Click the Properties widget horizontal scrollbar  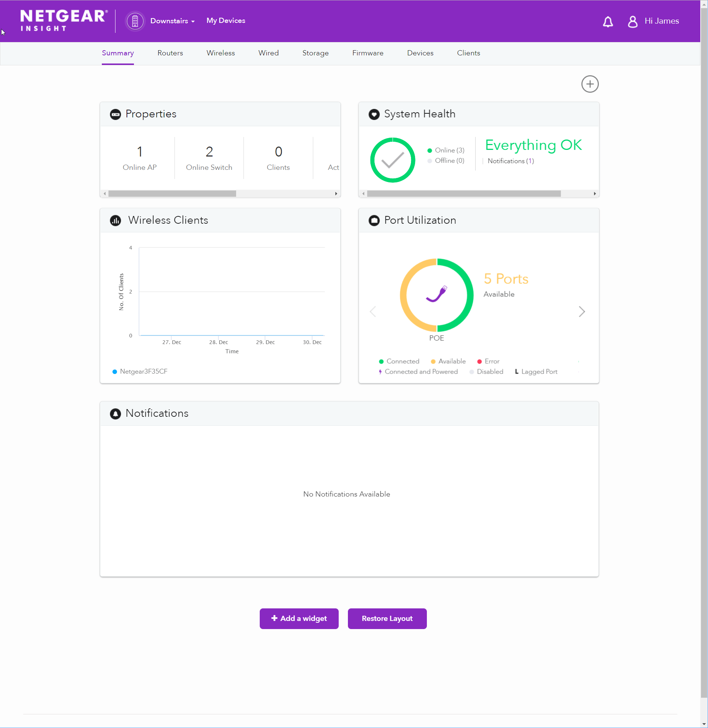coord(172,194)
